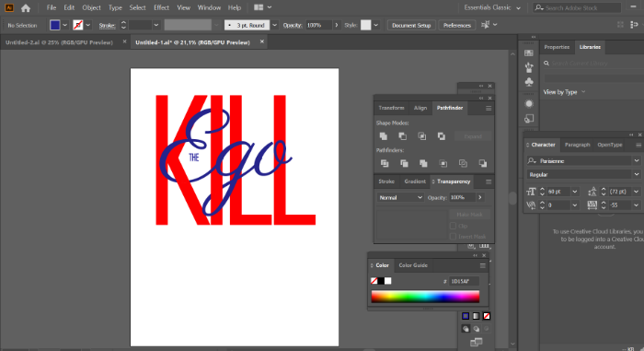Open the Effect menu
The width and height of the screenshot is (644, 351).
click(161, 7)
